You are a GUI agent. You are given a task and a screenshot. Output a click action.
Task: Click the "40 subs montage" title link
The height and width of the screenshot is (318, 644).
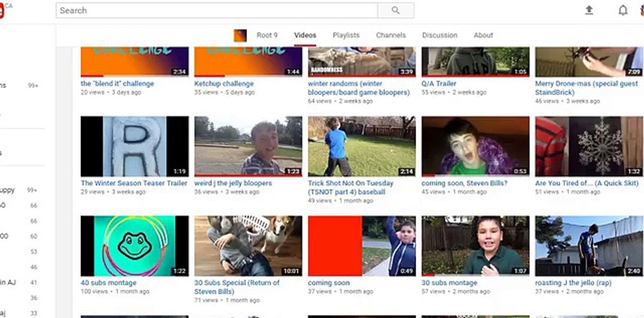[109, 283]
